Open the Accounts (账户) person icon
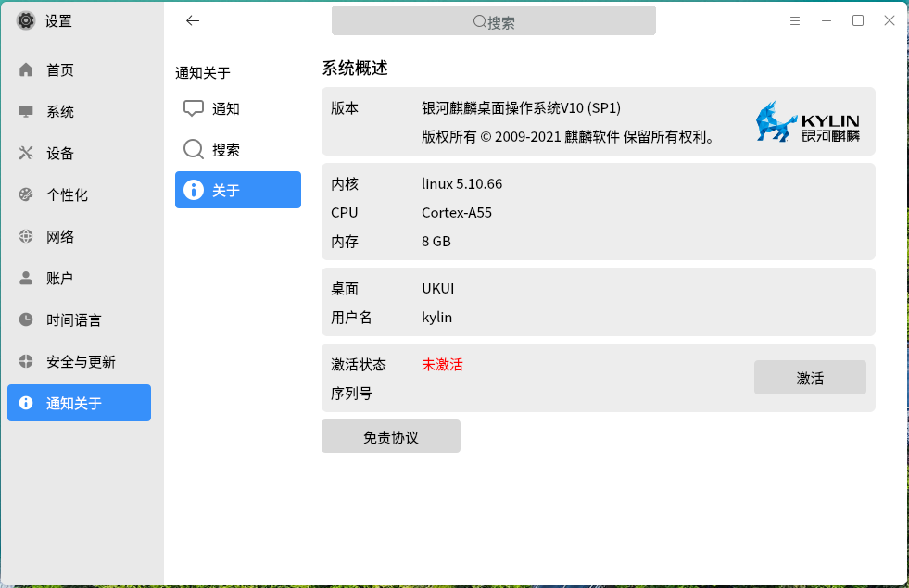This screenshot has width=909, height=588. pyautogui.click(x=26, y=279)
